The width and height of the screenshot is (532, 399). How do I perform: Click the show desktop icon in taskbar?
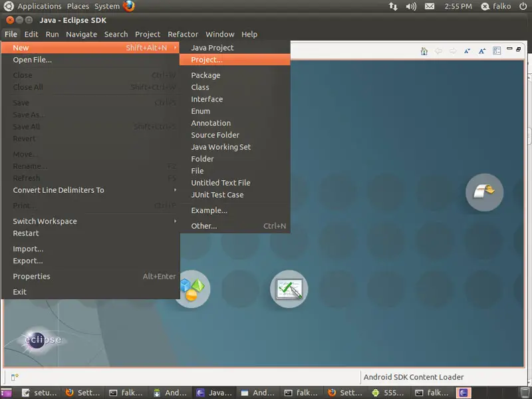point(6,393)
